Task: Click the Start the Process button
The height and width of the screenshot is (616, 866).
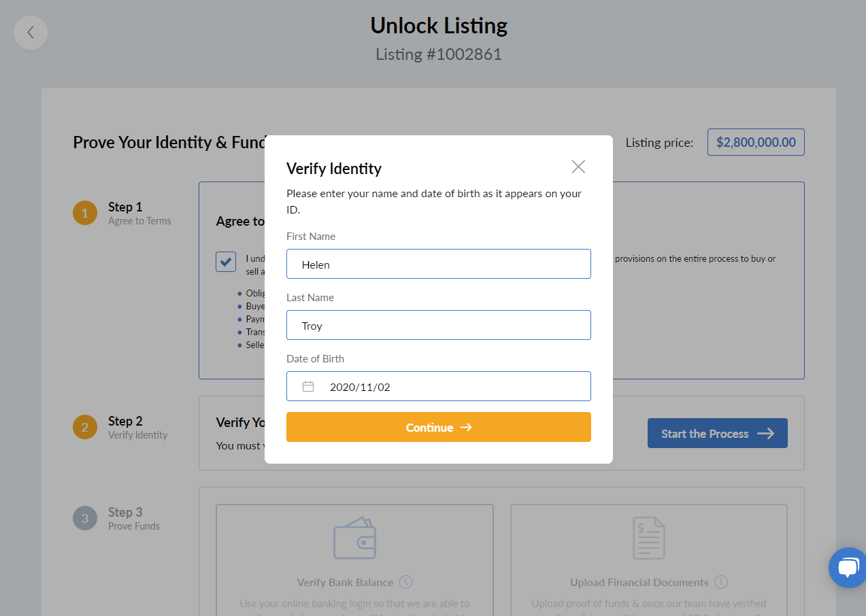Action: [718, 433]
